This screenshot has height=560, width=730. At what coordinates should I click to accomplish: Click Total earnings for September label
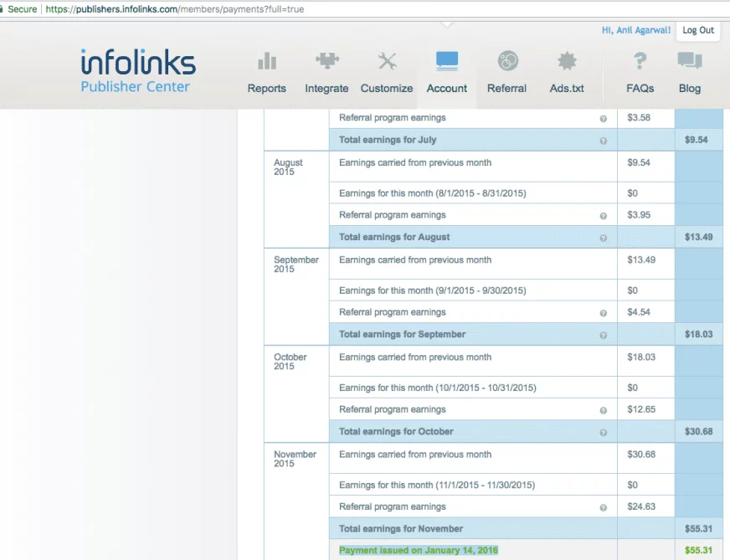coord(402,334)
